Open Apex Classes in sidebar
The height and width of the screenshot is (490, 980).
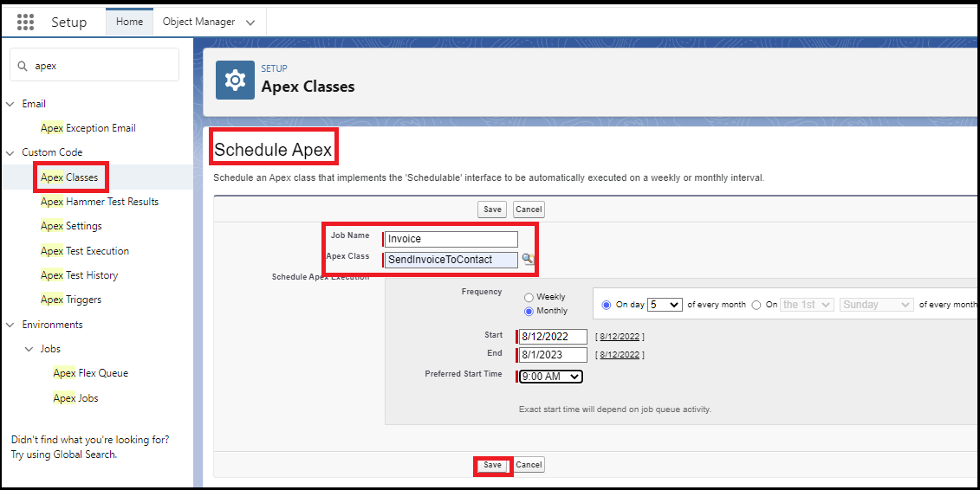click(69, 177)
